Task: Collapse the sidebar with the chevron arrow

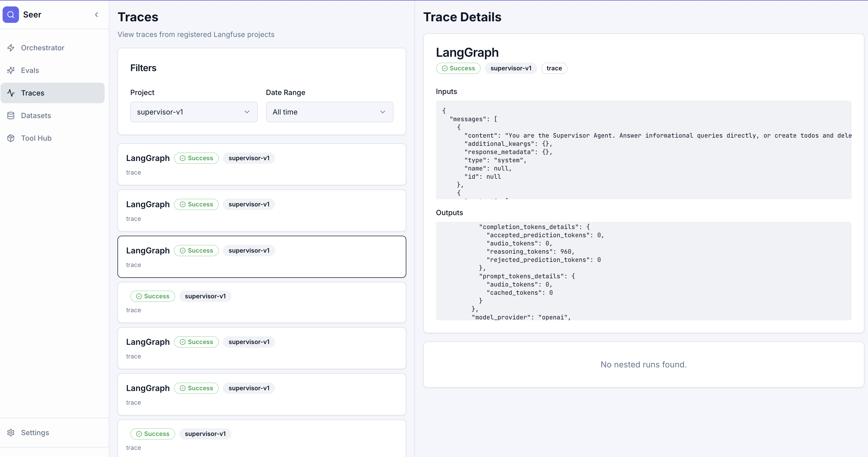Action: tap(96, 14)
